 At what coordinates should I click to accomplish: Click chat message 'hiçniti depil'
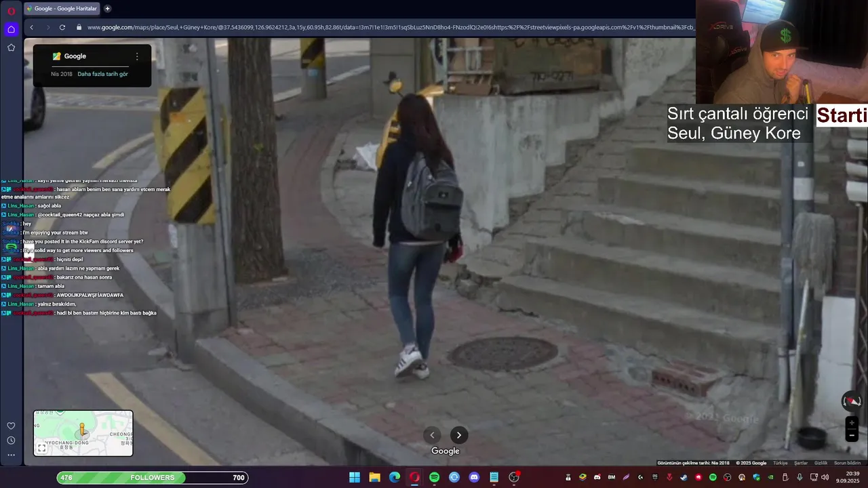coord(70,260)
